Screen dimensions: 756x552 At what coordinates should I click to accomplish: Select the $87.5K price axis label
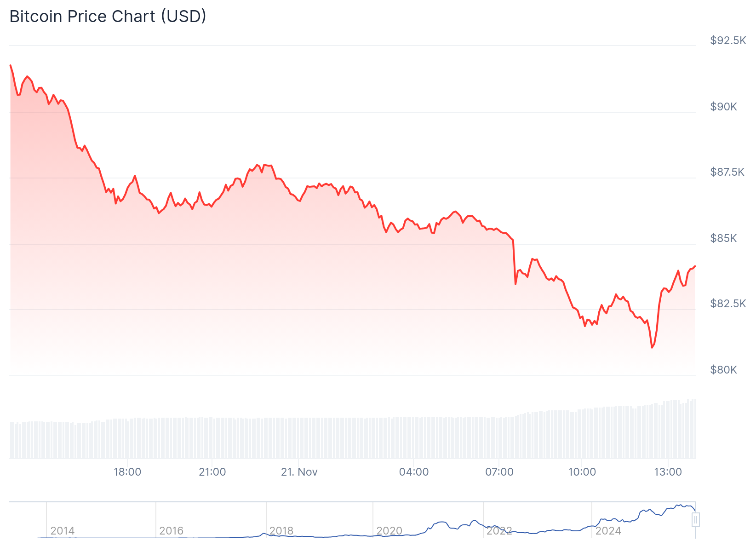[727, 172]
